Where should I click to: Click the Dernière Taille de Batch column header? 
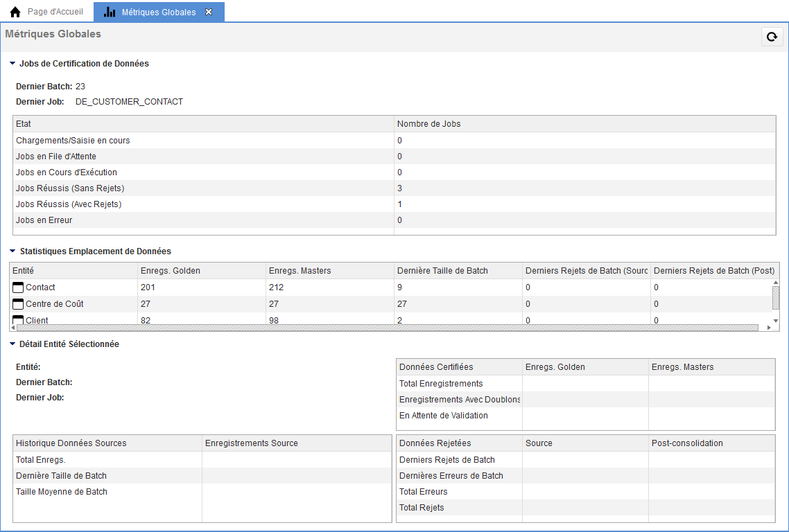click(458, 271)
